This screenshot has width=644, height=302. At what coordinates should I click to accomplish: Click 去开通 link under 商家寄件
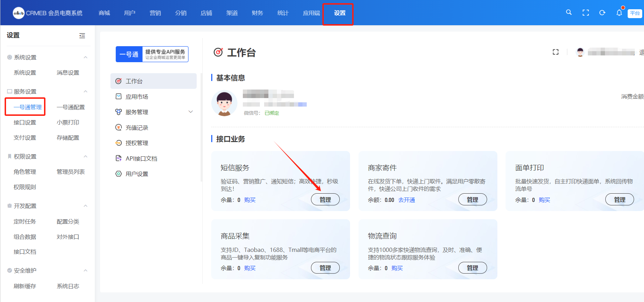[406, 200]
